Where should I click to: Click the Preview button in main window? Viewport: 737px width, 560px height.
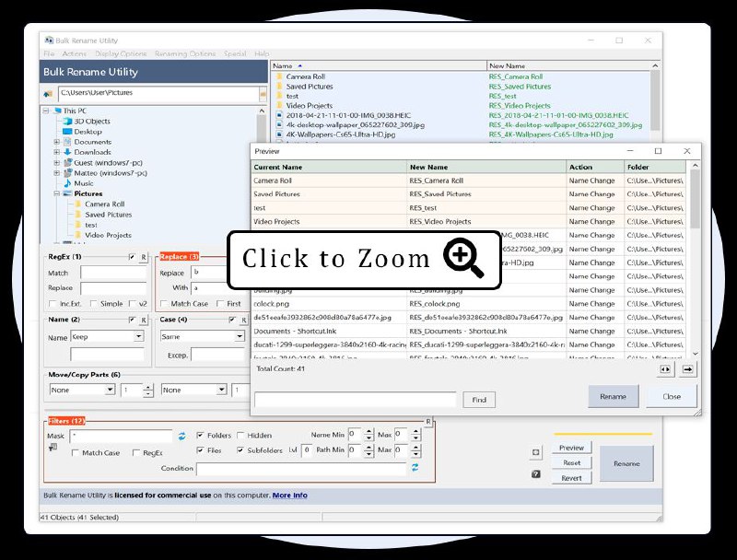coord(571,448)
